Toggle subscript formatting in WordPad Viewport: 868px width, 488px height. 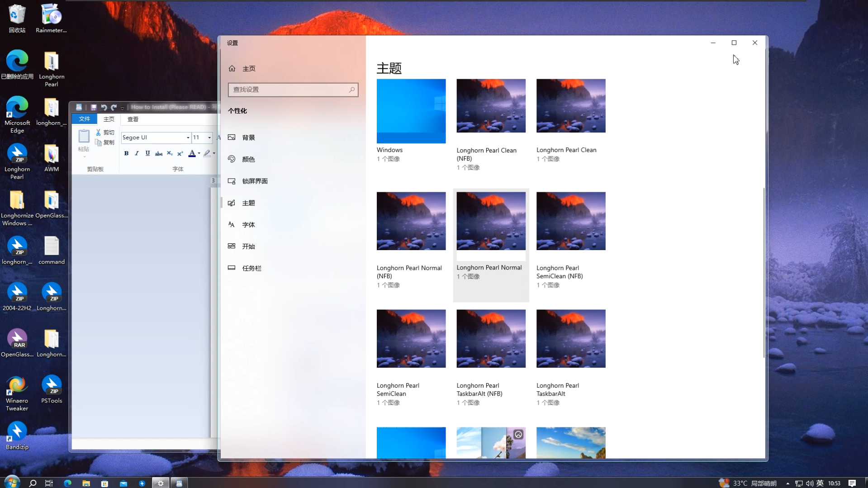click(x=170, y=153)
